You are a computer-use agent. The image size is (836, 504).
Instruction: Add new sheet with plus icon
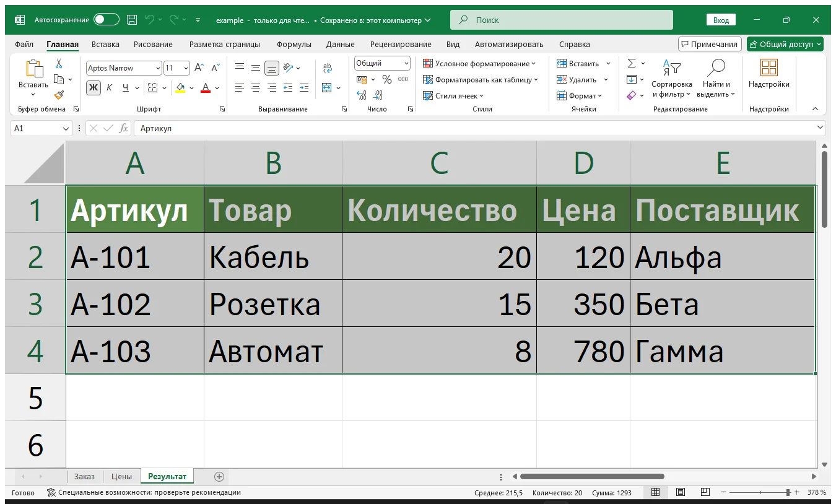click(x=219, y=476)
